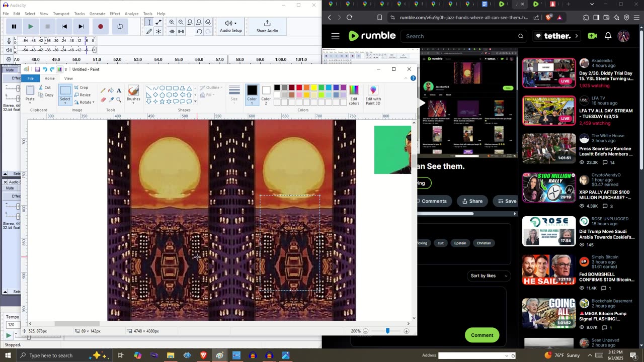Screen dimensions: 644x362
Task: Zoom in on the Audacity timeline
Action: tap(172, 23)
